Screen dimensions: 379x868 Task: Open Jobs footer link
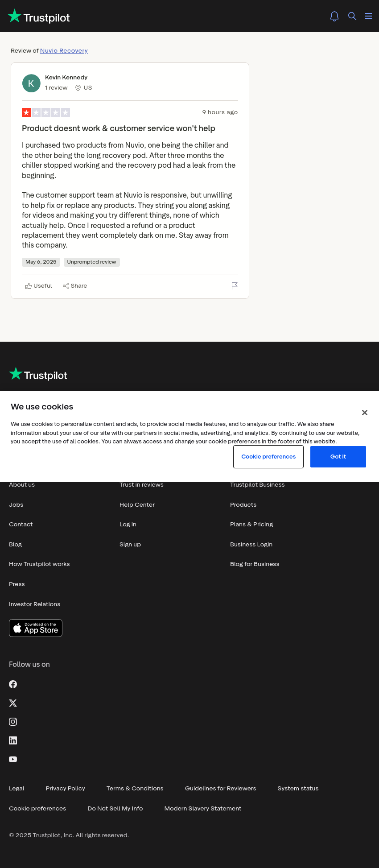[x=16, y=505]
